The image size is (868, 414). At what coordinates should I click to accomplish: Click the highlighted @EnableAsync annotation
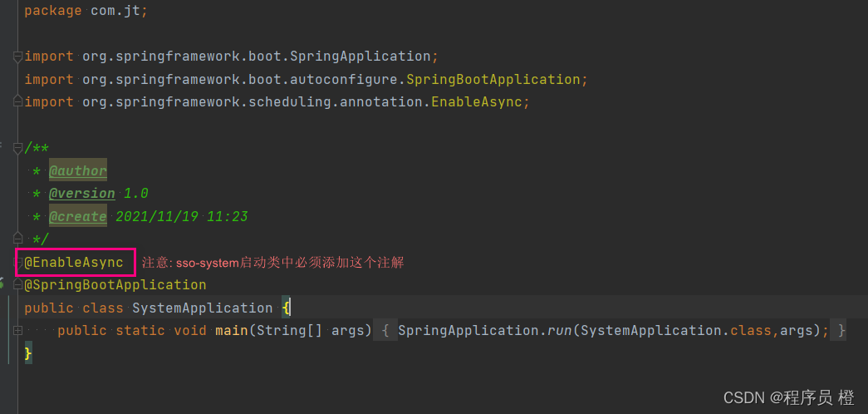click(x=74, y=262)
